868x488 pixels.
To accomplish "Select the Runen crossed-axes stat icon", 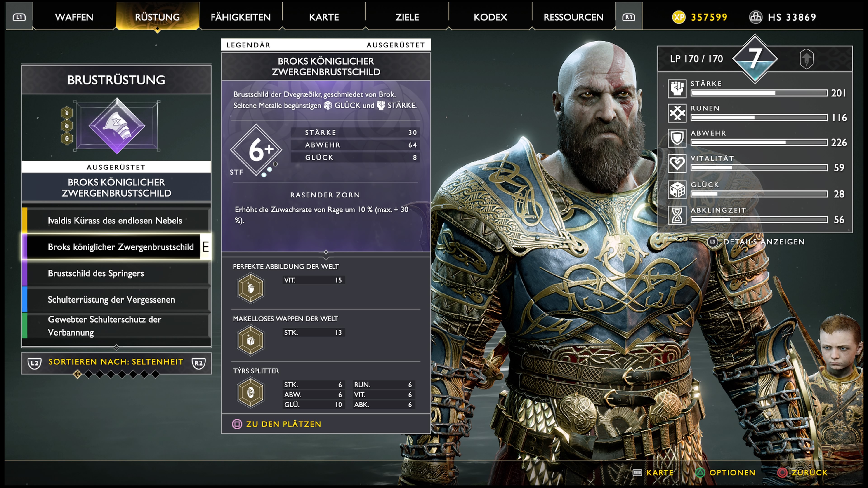I will point(677,113).
